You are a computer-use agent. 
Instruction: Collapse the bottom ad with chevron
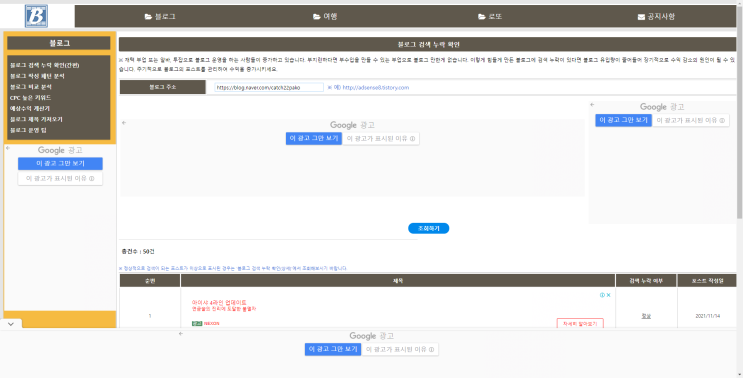coord(11,324)
